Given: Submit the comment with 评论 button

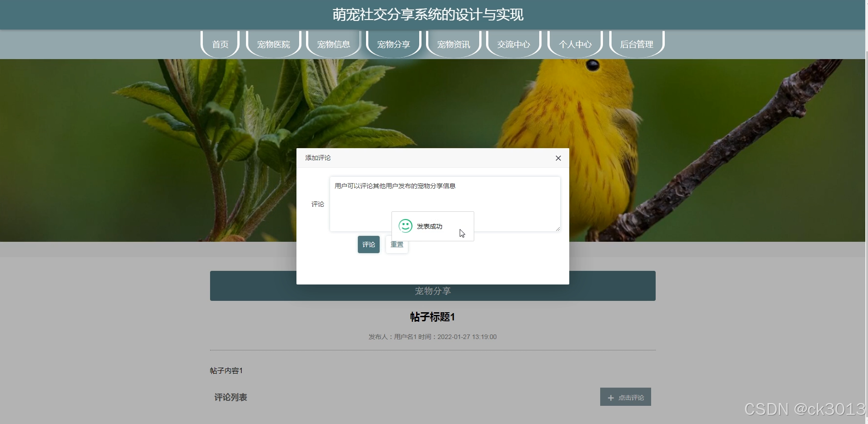Looking at the screenshot, I should click(x=368, y=244).
